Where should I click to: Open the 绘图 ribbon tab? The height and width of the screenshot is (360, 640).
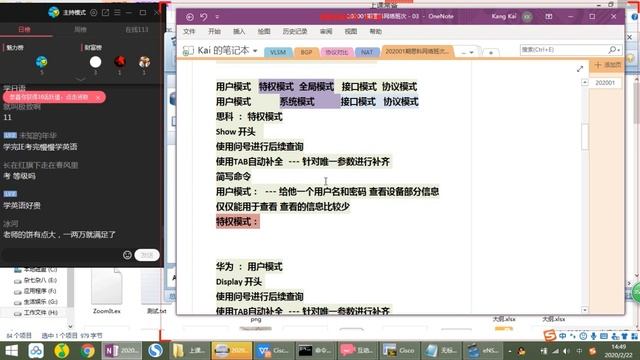[x=264, y=31]
